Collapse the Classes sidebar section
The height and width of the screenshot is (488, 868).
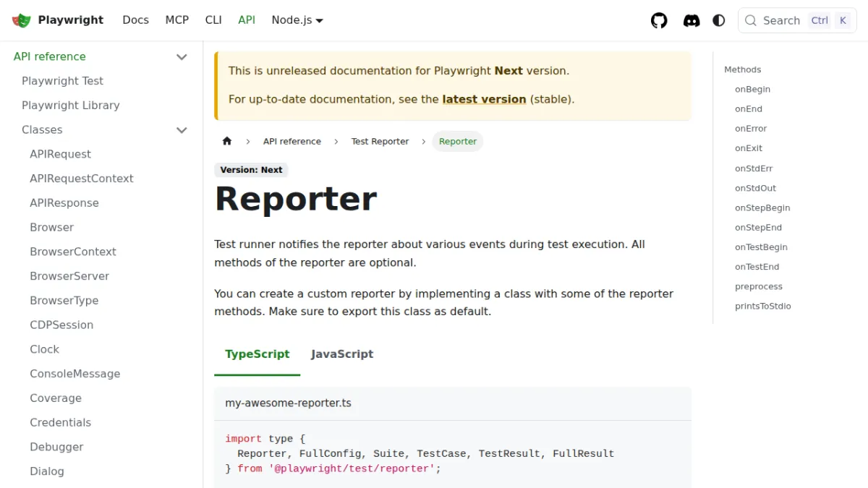pyautogui.click(x=182, y=130)
